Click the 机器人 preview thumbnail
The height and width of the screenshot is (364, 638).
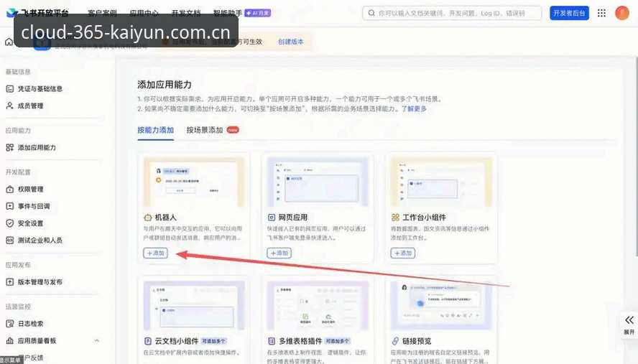click(x=194, y=182)
